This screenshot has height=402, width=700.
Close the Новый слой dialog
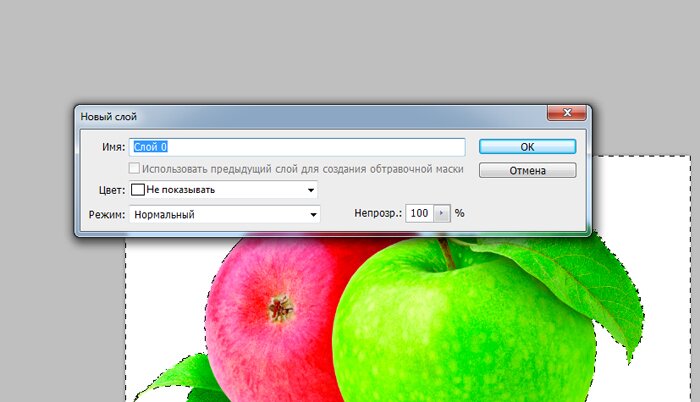pyautogui.click(x=567, y=113)
